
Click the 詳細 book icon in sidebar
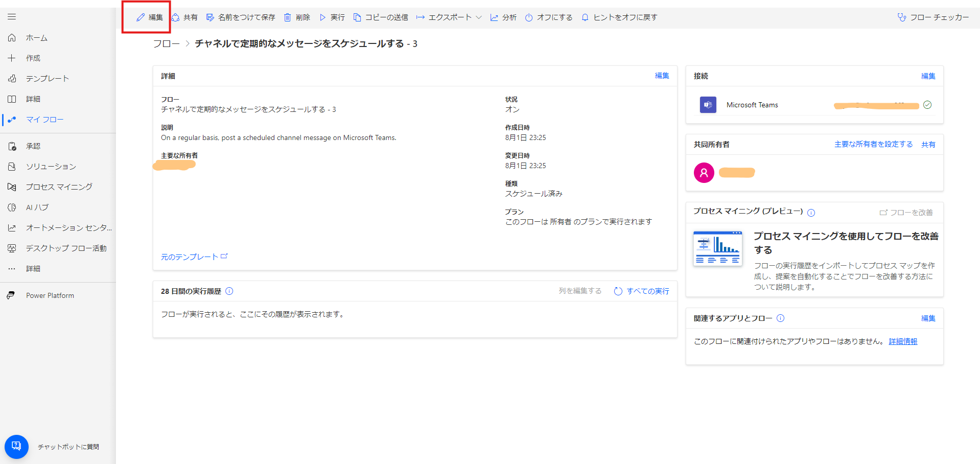click(12, 99)
